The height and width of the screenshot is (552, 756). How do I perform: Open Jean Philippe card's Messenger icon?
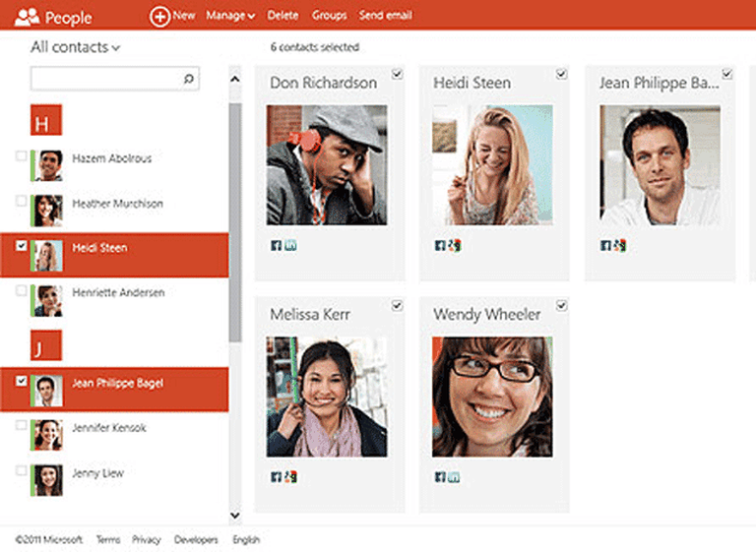tap(619, 245)
